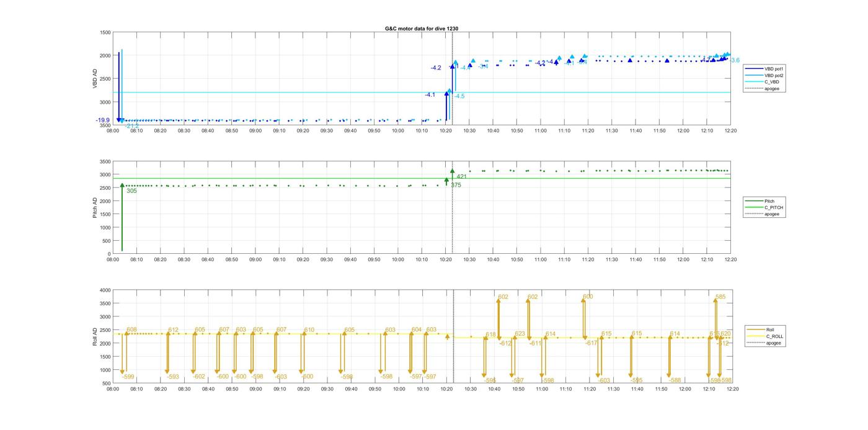Click the '623' roll data label
Image resolution: width=868 pixels, height=430 pixels.
(520, 334)
